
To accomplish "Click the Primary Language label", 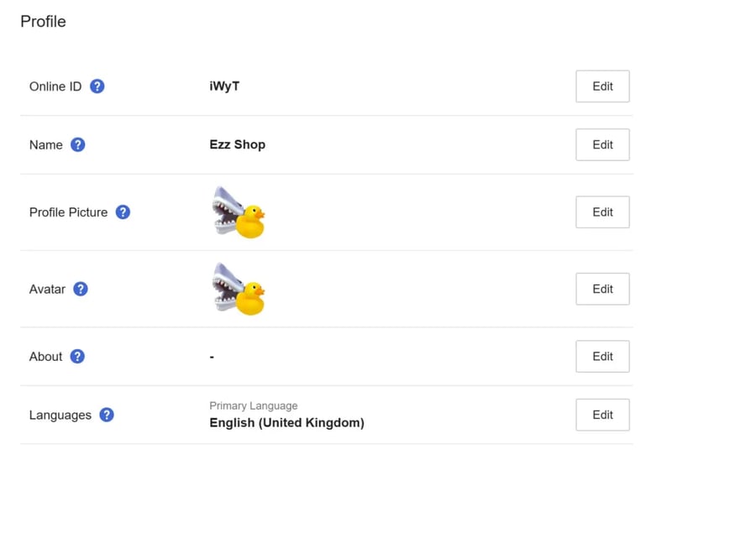I will coord(254,405).
